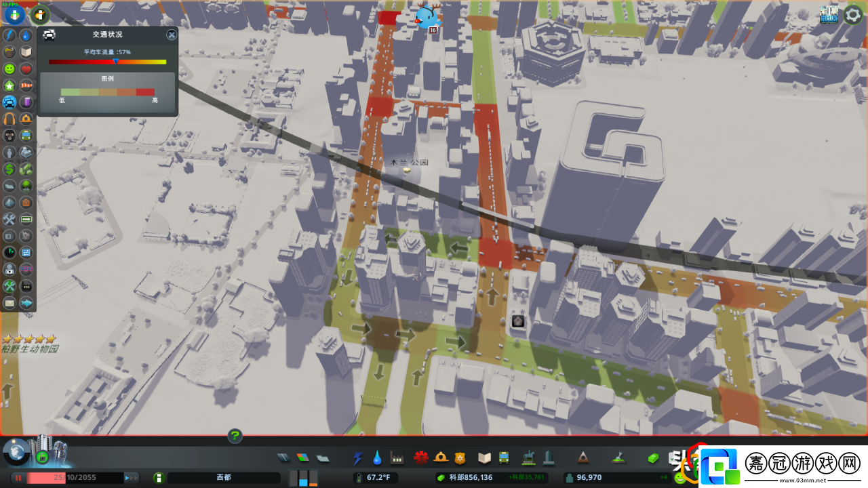Screen dimensions: 868x488
Task: Select the health red heart info view
Action: [x=26, y=69]
